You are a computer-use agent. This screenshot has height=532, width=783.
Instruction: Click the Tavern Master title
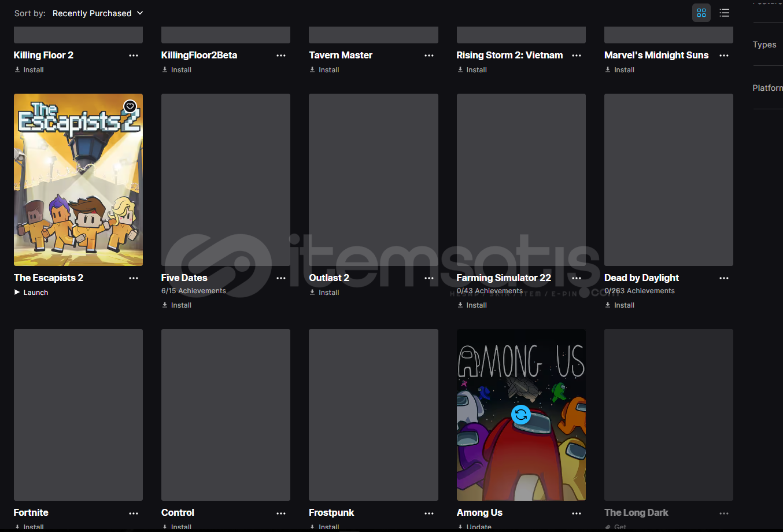(x=341, y=55)
